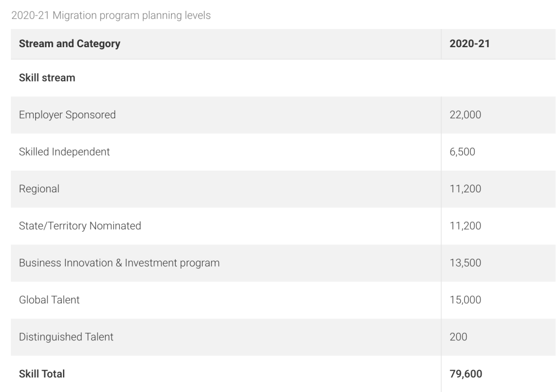The image size is (560, 392).
Task: Click the 22,000 value cell
Action: (465, 115)
